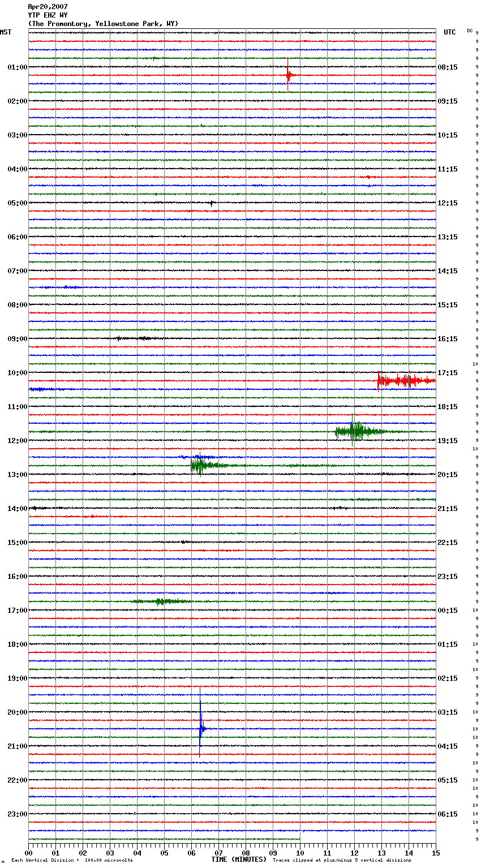Viewport: 481px width, 868px height.
Task: Select the 15:00 MST time label
Action: pos(18,543)
